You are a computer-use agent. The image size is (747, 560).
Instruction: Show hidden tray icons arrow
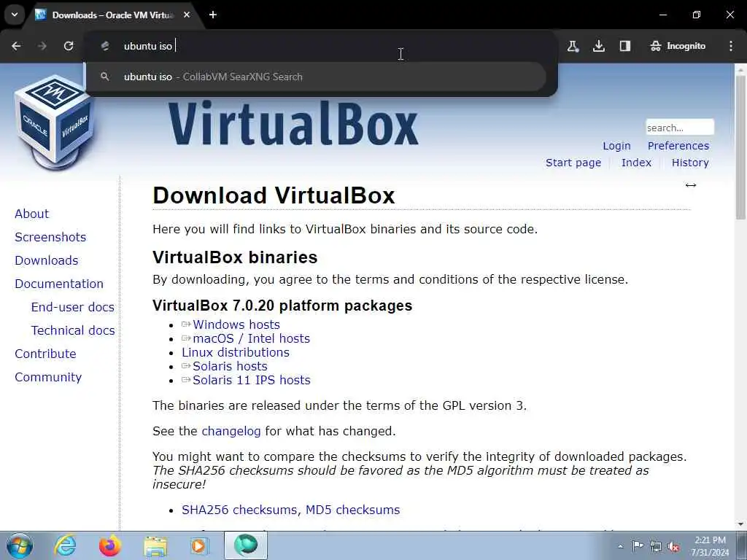click(x=620, y=546)
